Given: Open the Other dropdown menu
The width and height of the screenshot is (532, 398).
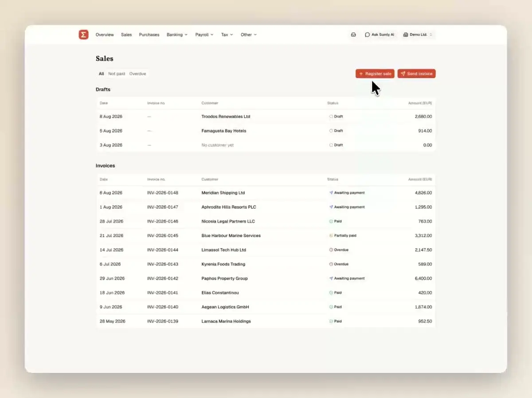Looking at the screenshot, I should tap(249, 35).
